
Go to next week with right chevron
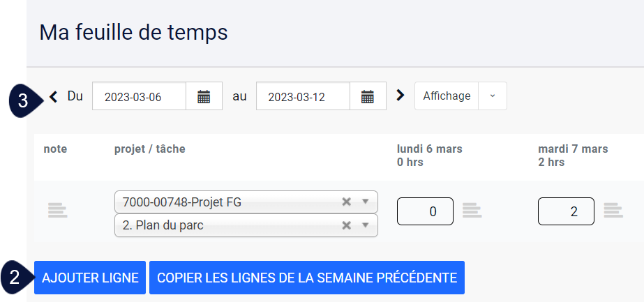tap(400, 96)
